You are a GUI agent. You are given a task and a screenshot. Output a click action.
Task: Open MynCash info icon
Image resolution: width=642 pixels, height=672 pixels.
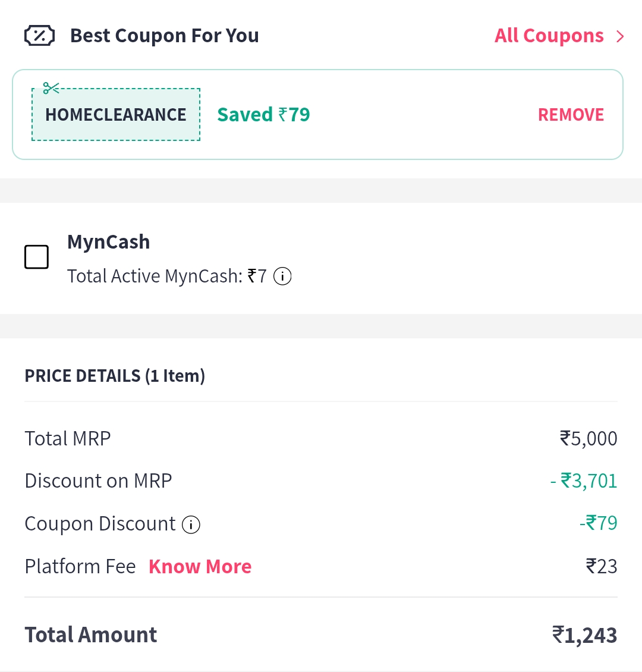[x=282, y=277]
